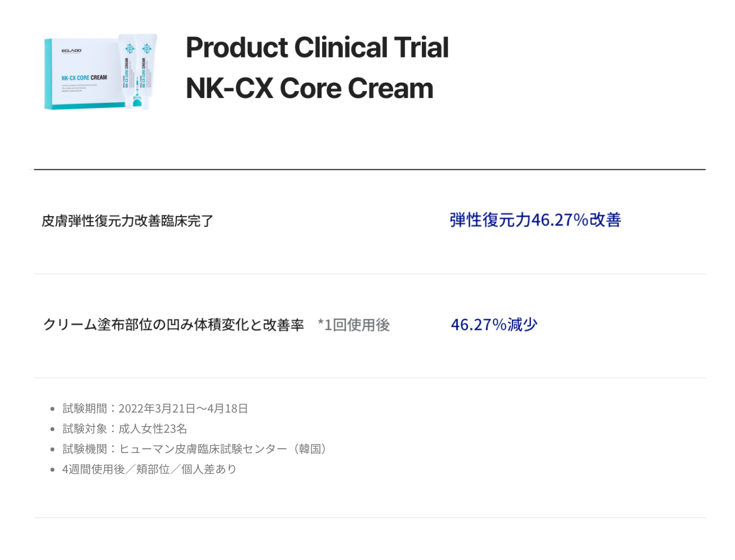Click the 'NK-CX Core Cream' title text
Image resolution: width=735 pixels, height=560 pixels.
pyautogui.click(x=310, y=88)
